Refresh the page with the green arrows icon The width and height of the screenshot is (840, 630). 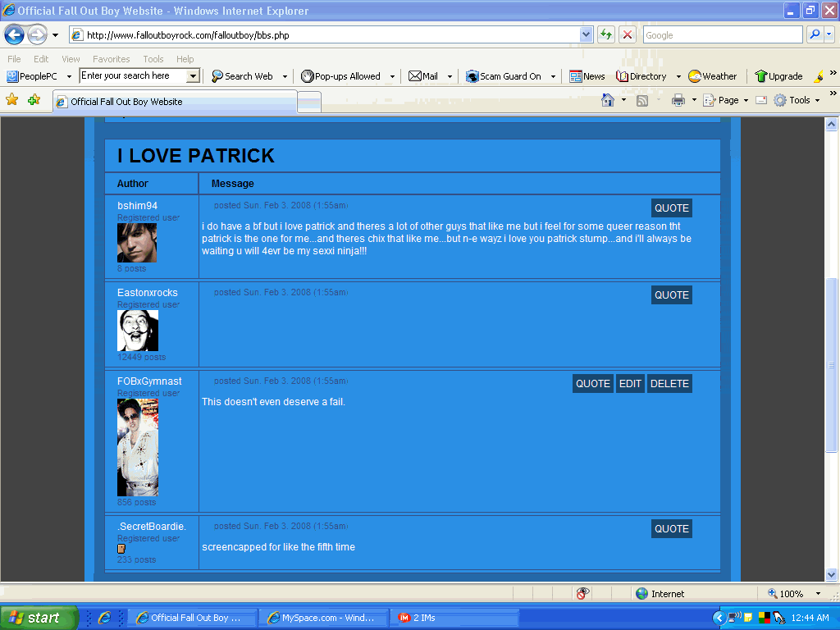click(x=606, y=35)
